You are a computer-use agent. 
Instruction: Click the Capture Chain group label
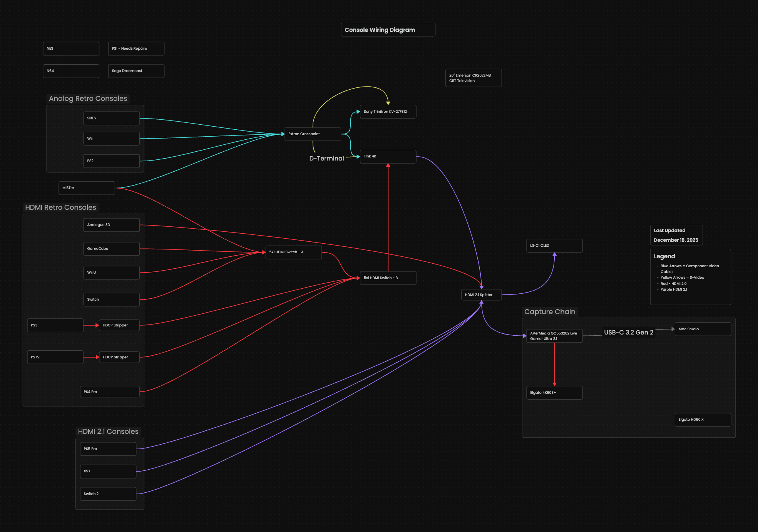tap(549, 312)
